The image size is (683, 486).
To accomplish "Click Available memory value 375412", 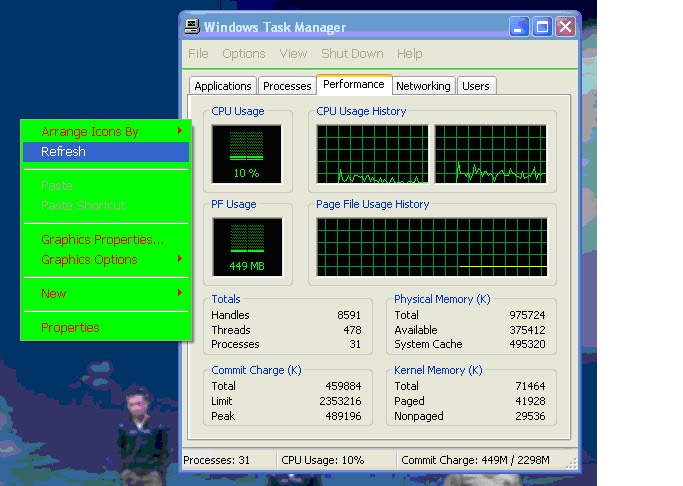I will point(527,330).
